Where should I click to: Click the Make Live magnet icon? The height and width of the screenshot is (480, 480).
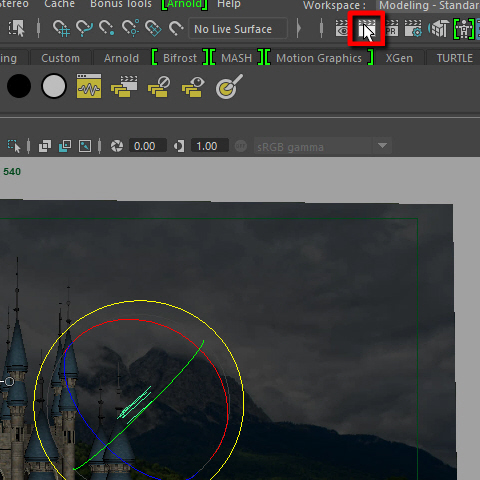[x=176, y=28]
